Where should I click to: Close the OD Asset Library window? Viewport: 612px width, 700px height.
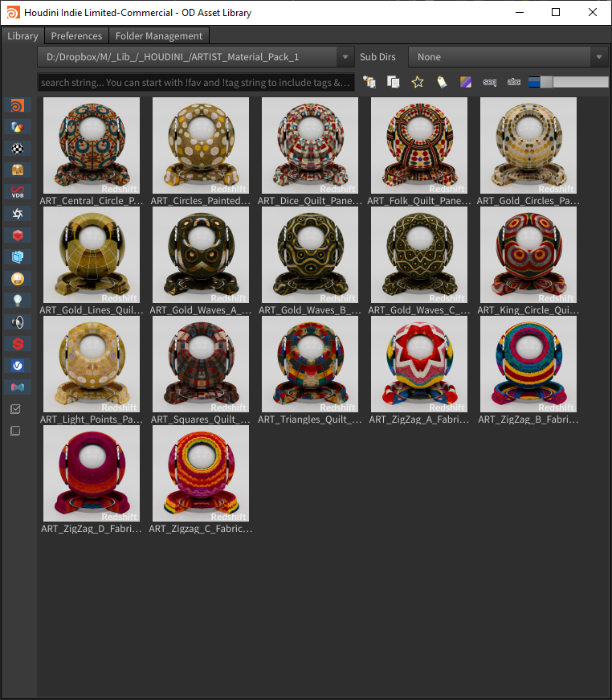point(593,12)
